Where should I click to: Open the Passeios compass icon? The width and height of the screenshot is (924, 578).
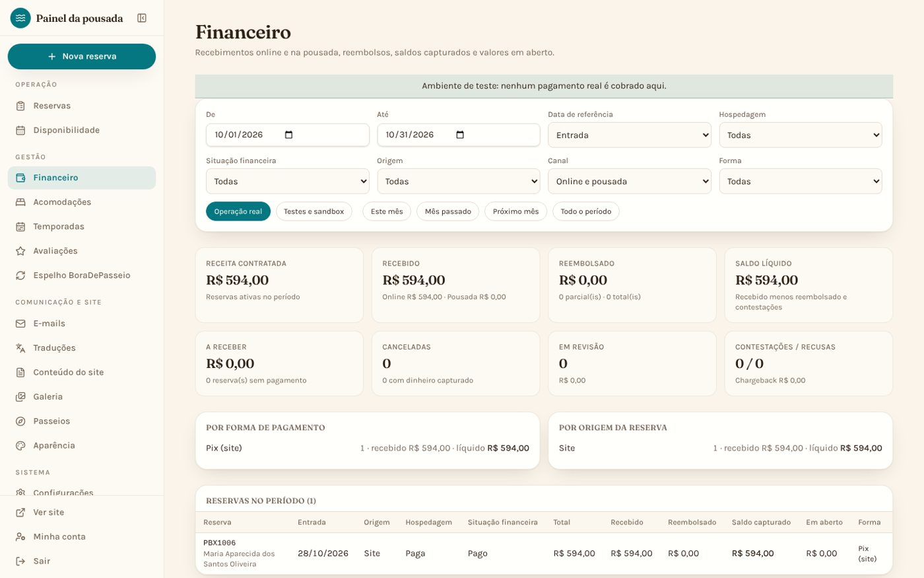(20, 421)
